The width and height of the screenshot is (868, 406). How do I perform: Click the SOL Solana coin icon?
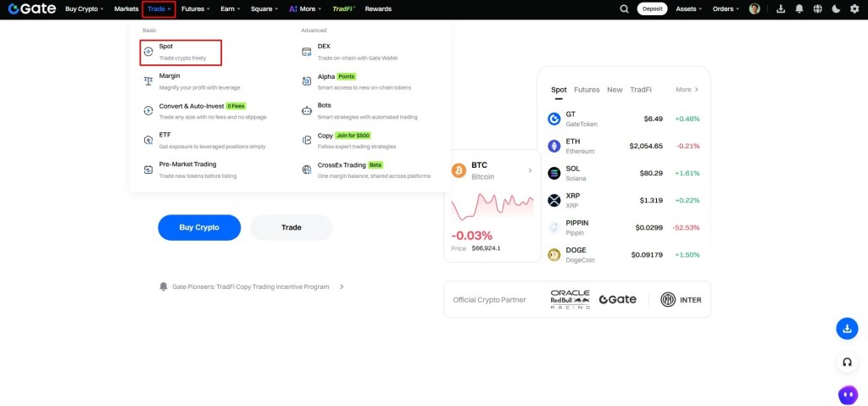pyautogui.click(x=554, y=174)
